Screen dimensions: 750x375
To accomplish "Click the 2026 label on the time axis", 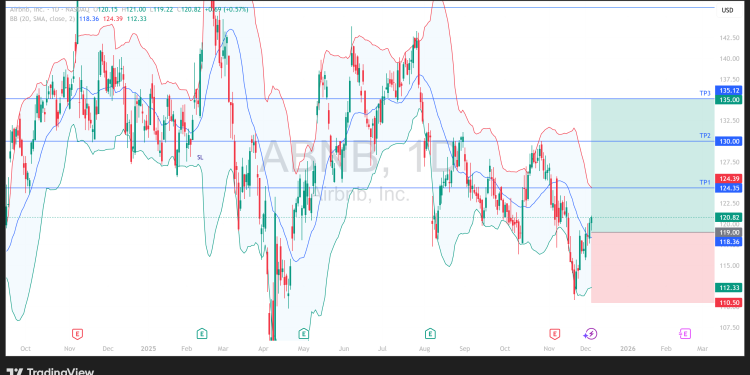I will pos(628,349).
